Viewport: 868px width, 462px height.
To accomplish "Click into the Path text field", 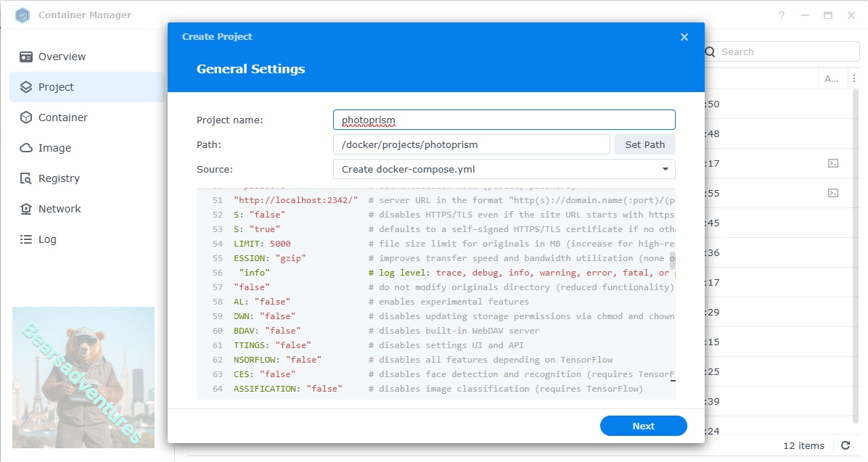I will point(471,144).
